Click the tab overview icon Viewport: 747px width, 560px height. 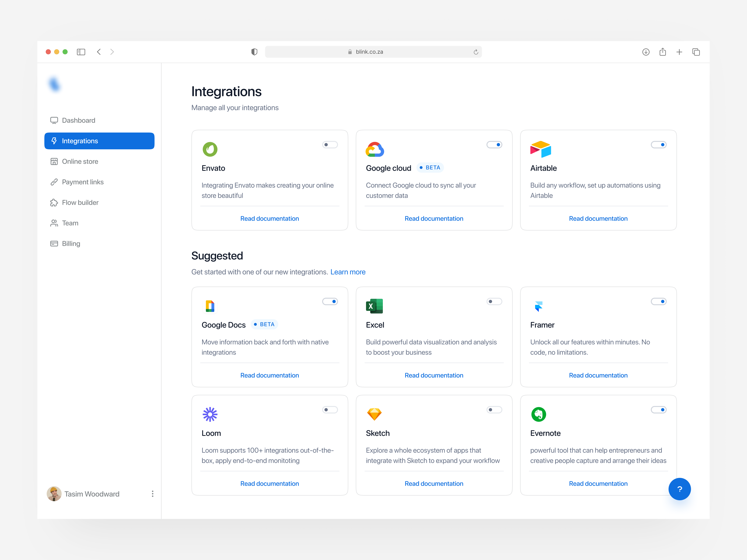(696, 52)
